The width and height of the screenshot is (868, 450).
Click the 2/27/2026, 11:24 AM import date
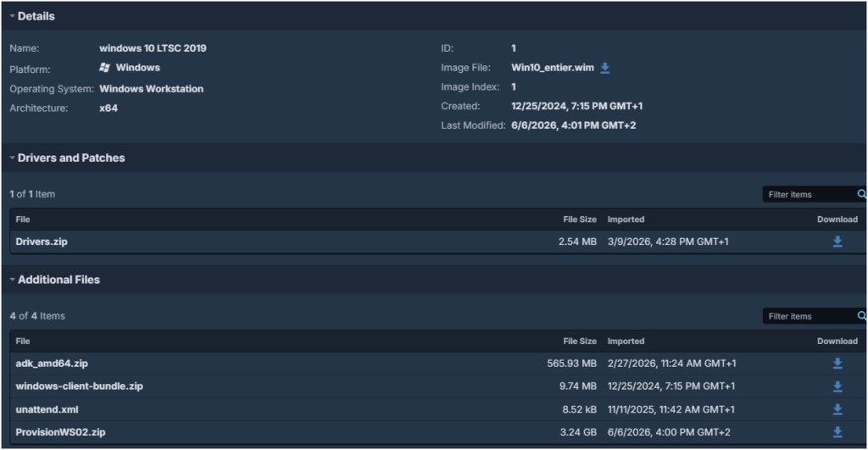point(671,363)
